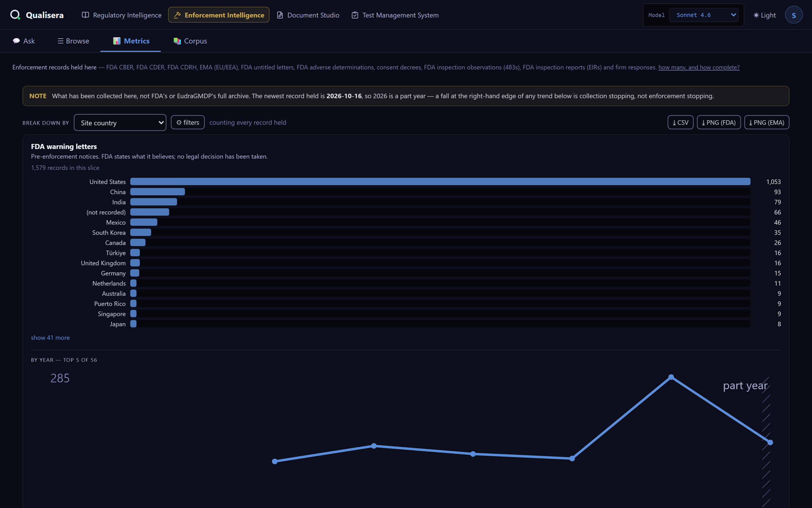Image resolution: width=812 pixels, height=508 pixels.
Task: Click the 'counting every record held' text
Action: click(248, 123)
